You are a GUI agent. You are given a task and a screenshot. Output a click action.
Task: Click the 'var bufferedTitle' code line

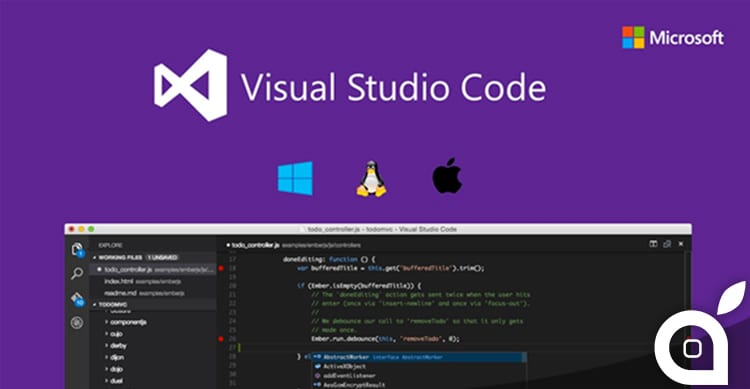391,268
